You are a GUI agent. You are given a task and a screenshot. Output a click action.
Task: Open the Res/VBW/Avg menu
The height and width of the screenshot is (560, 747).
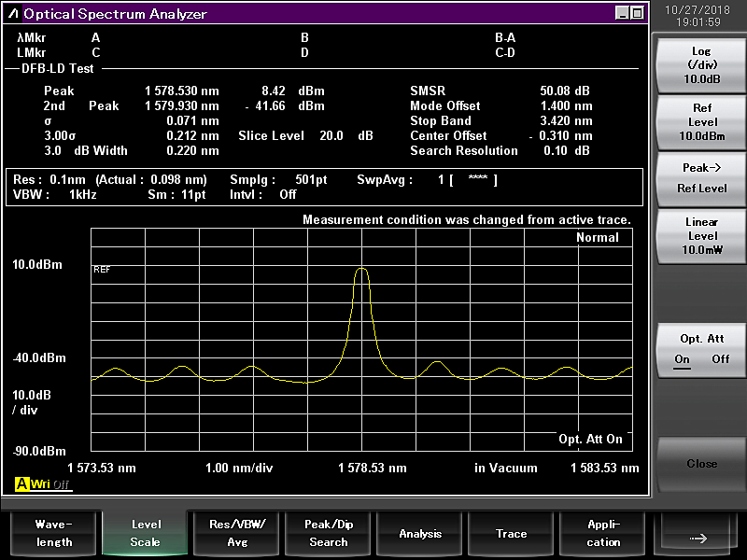[237, 534]
